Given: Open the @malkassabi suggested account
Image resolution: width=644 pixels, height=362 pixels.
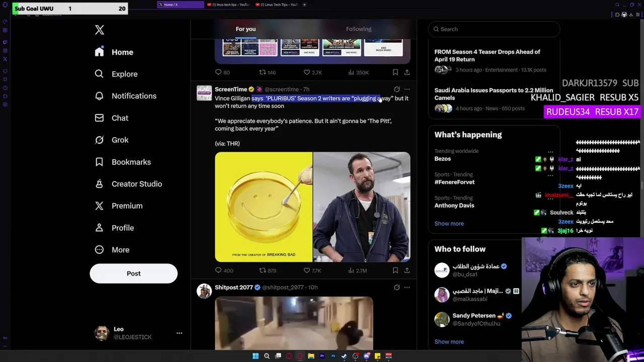Looking at the screenshot, I should [x=475, y=295].
